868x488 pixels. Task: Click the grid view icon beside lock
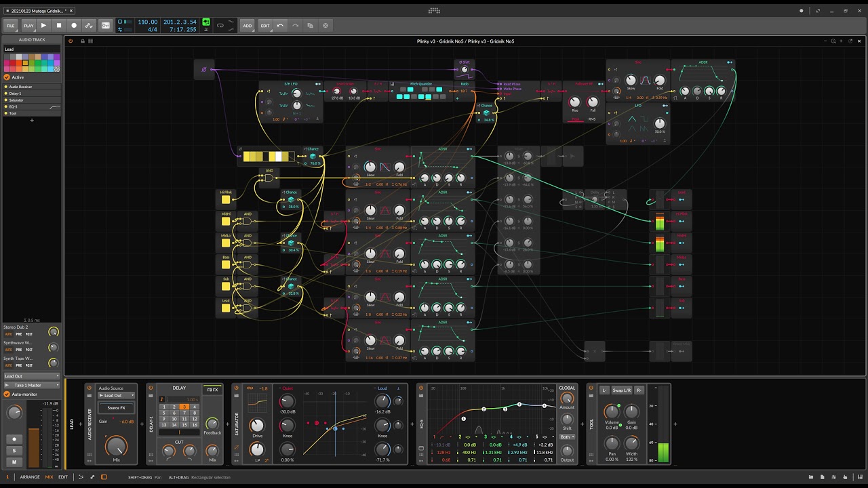click(90, 41)
